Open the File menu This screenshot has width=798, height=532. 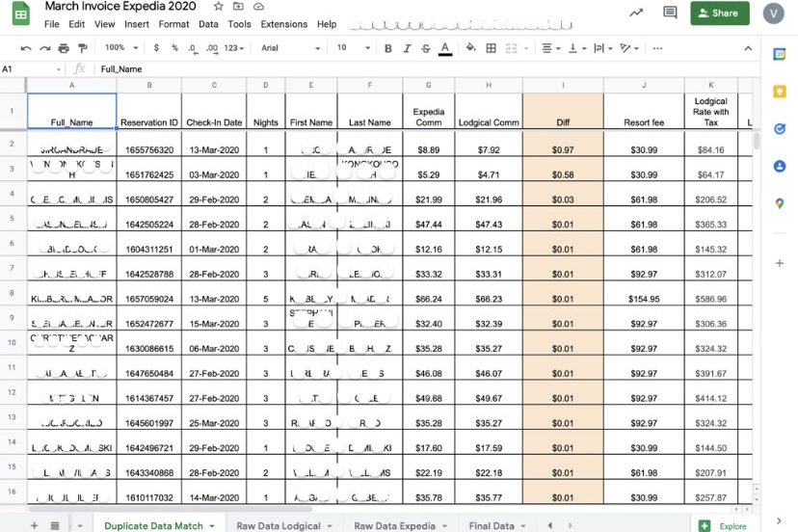point(51,24)
